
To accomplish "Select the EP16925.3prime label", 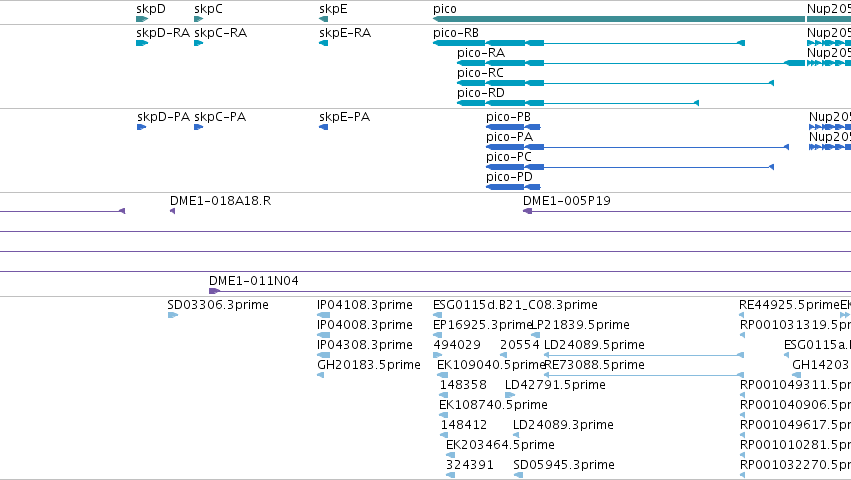I will coord(481,325).
